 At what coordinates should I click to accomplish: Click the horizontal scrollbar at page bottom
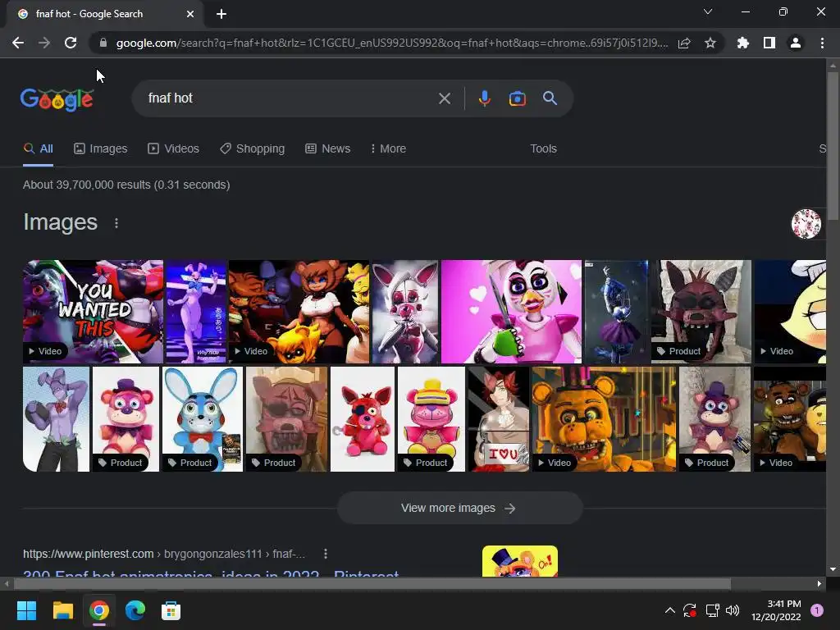pos(372,583)
